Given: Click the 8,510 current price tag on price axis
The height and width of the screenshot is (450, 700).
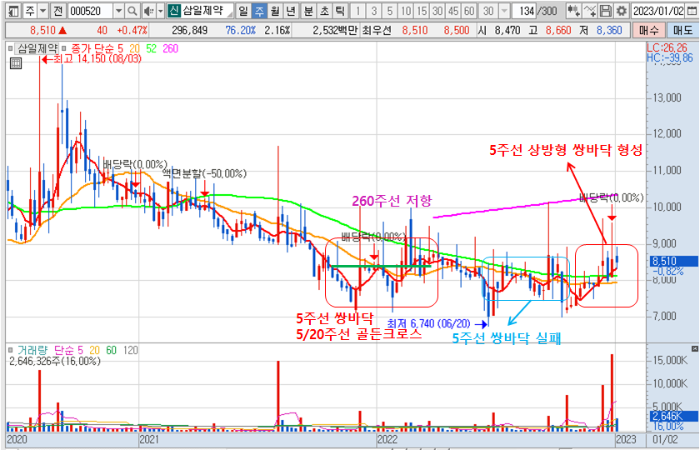Looking at the screenshot, I should [x=672, y=261].
